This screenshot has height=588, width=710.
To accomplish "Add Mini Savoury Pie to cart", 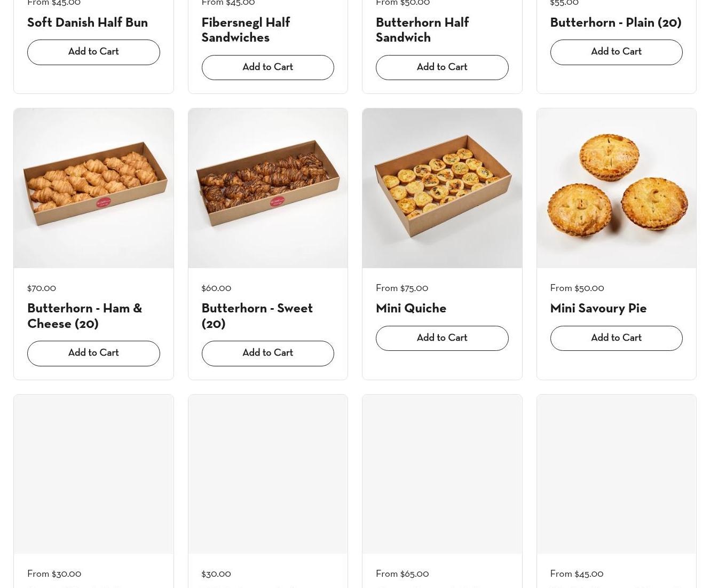I will pos(616,338).
